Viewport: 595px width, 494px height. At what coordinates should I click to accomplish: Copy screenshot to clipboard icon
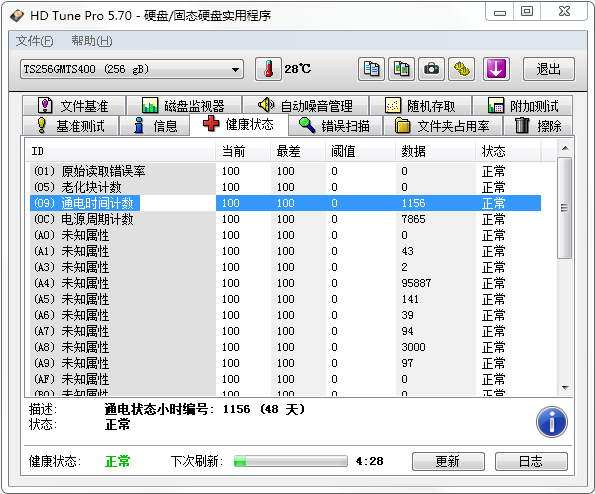click(401, 69)
